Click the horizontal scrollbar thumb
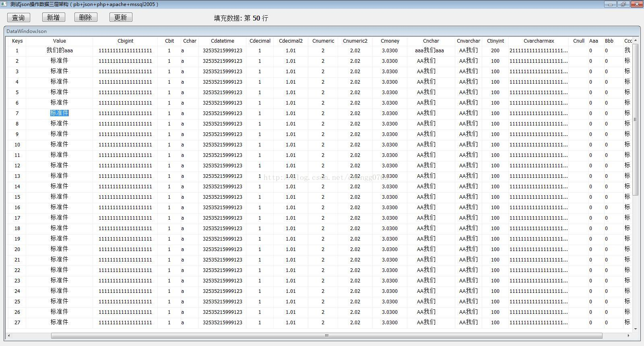The width and height of the screenshot is (644, 346). point(326,336)
